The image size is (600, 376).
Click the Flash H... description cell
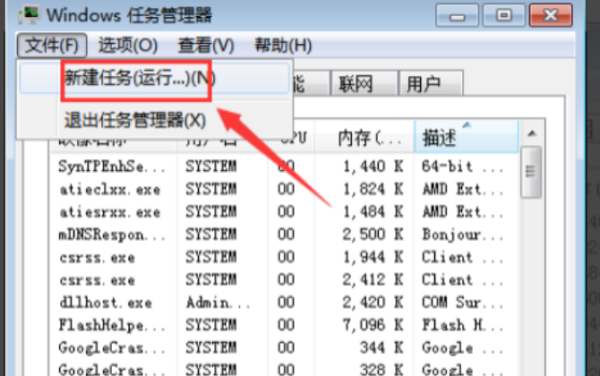click(462, 325)
